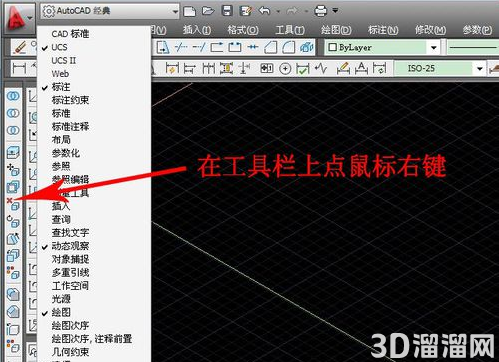
Task: Select the Taper Faces tool
Action: coord(13,239)
